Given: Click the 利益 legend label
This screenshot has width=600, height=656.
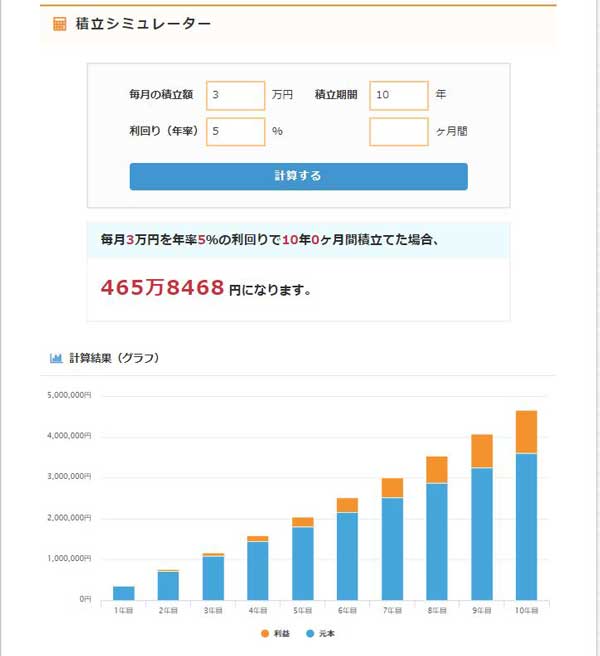Looking at the screenshot, I should tap(283, 634).
